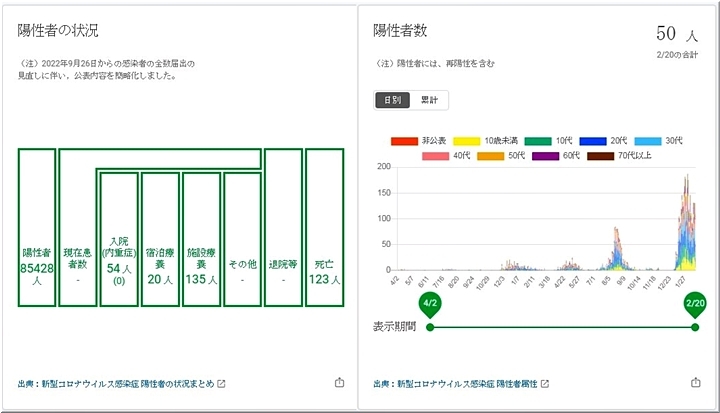The image size is (720, 413).
Task: Click the 2/20 end date slider handle
Action: [x=694, y=306]
